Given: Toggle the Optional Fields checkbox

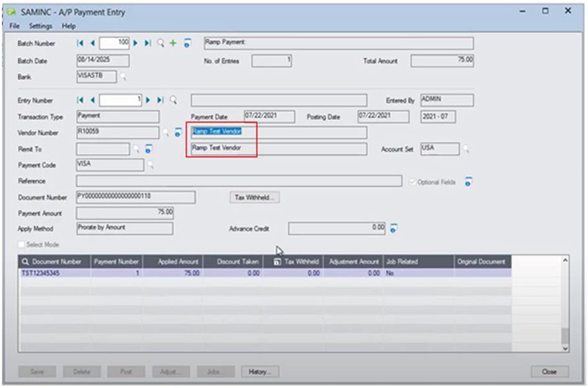Looking at the screenshot, I should pyautogui.click(x=412, y=182).
